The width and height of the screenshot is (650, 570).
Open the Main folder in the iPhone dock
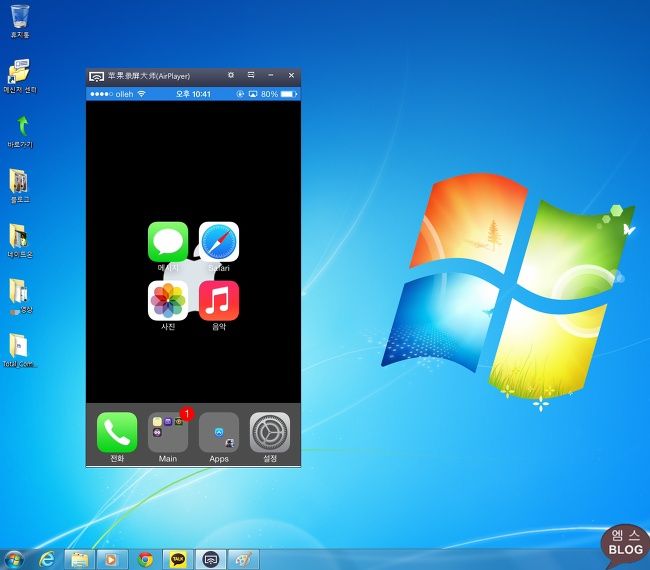coord(168,432)
